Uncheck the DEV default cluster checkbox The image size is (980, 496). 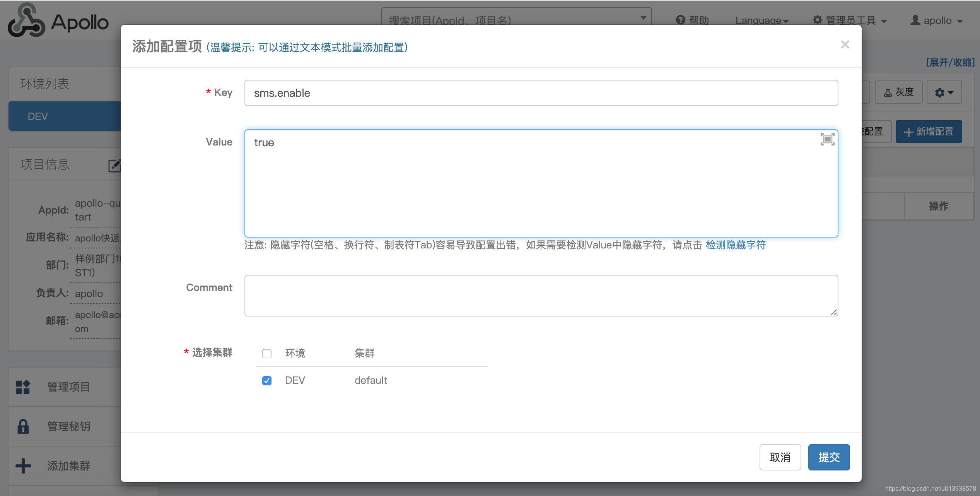coord(266,380)
